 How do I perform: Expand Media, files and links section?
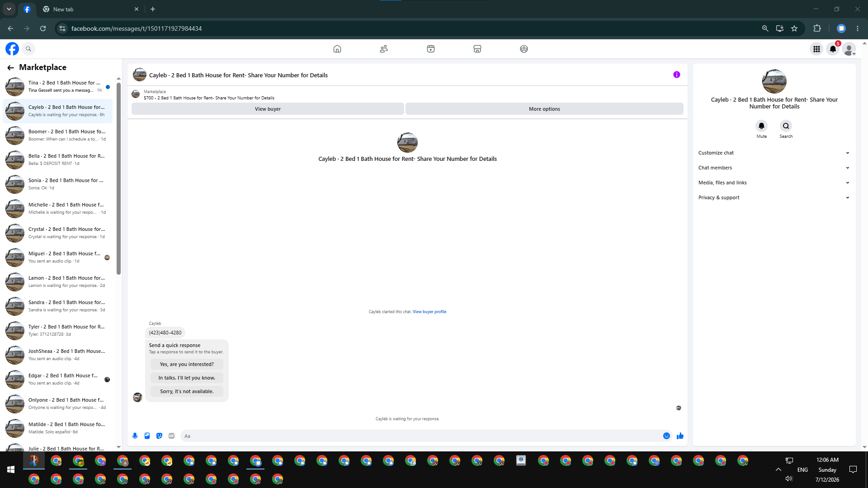(x=774, y=183)
